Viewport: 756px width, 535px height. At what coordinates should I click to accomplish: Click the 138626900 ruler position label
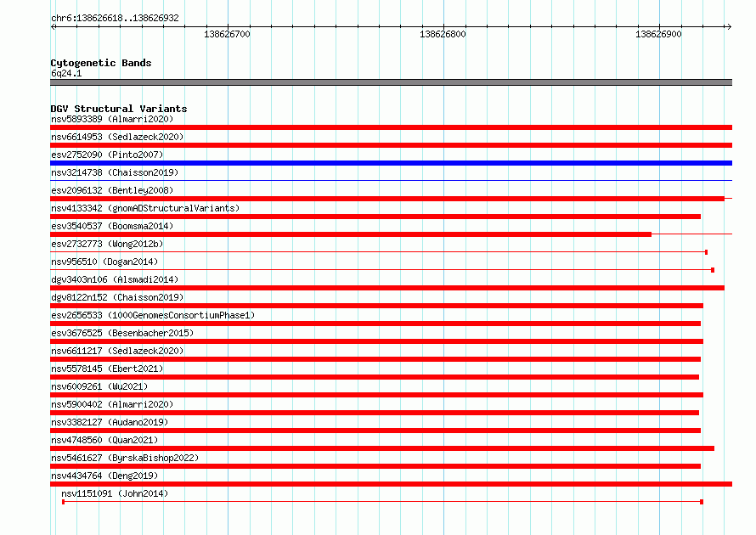pyautogui.click(x=658, y=34)
